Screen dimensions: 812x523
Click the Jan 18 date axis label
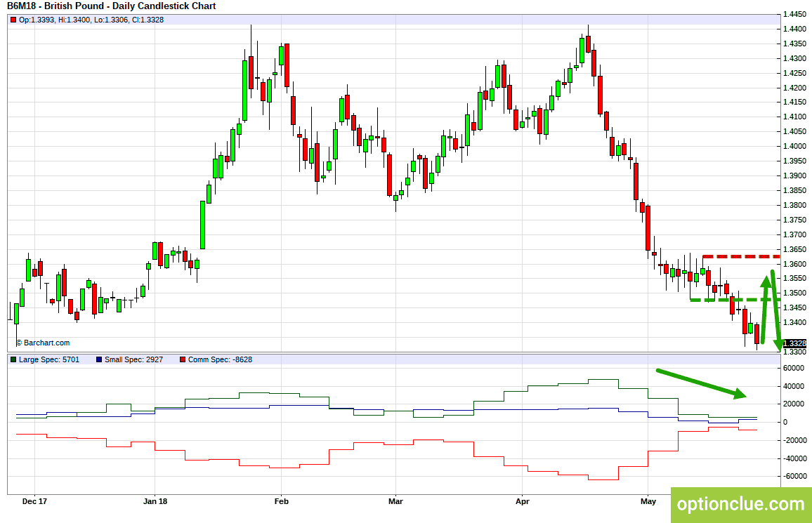point(155,501)
